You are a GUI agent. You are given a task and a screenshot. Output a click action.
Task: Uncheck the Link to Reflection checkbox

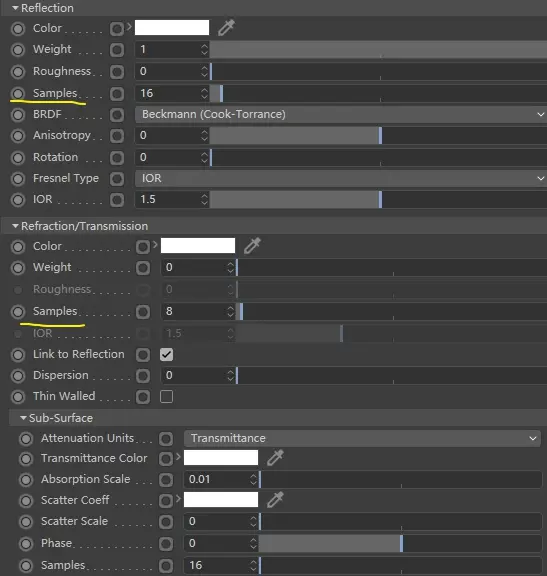(x=166, y=354)
